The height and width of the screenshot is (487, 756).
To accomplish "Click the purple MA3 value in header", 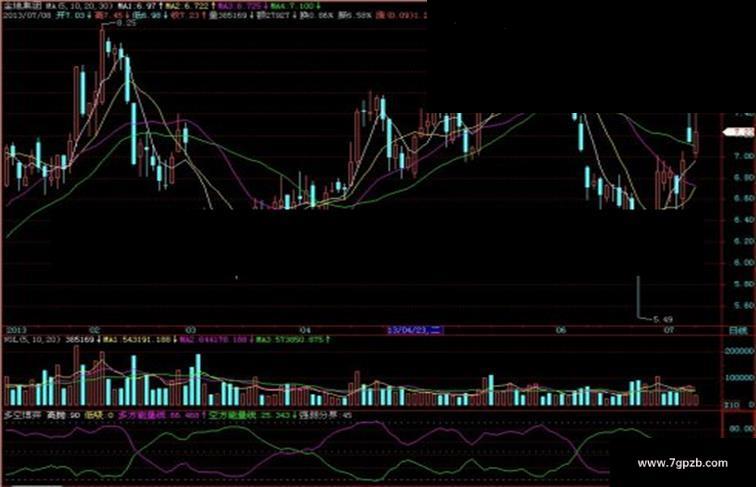I will coord(240,6).
